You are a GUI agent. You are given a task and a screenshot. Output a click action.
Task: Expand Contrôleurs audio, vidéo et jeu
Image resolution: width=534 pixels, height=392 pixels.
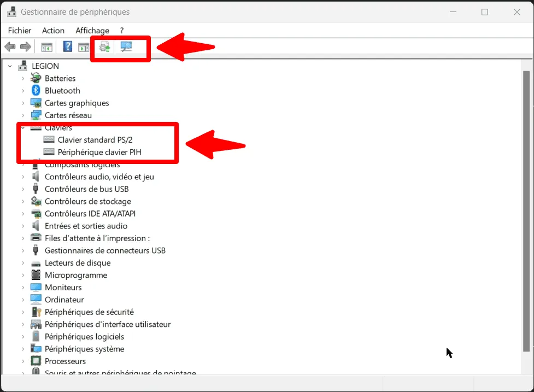click(23, 177)
